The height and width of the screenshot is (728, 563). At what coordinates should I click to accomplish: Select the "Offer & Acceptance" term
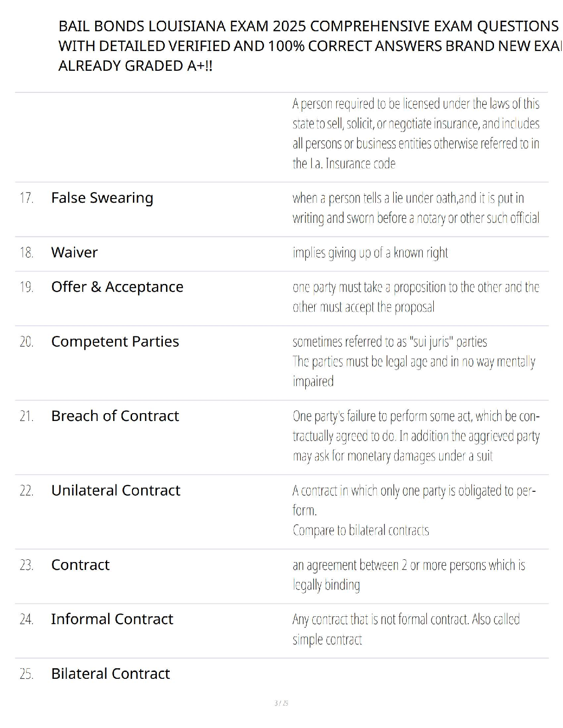tap(117, 287)
